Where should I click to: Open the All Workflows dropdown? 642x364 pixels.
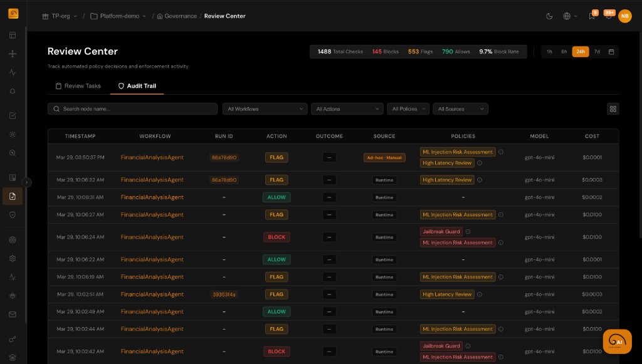[x=265, y=108]
